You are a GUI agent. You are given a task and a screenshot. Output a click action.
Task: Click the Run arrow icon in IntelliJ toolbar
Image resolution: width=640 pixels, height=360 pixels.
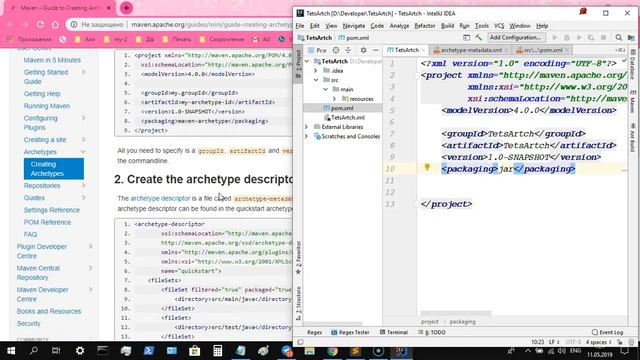point(555,38)
